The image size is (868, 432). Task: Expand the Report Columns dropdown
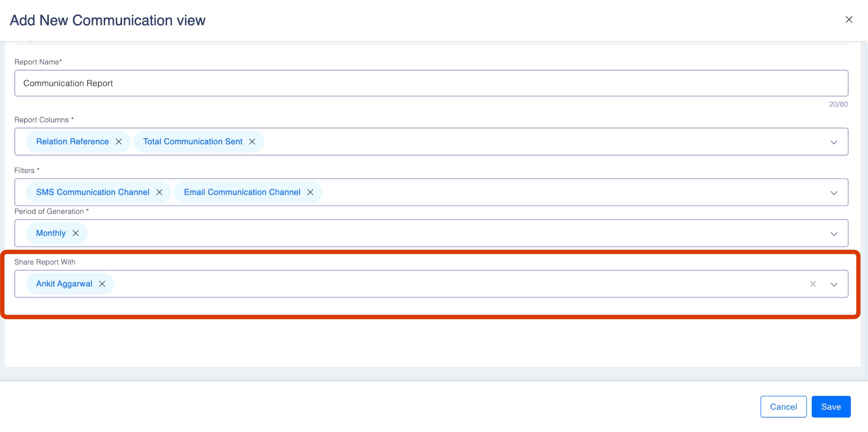[x=834, y=142]
